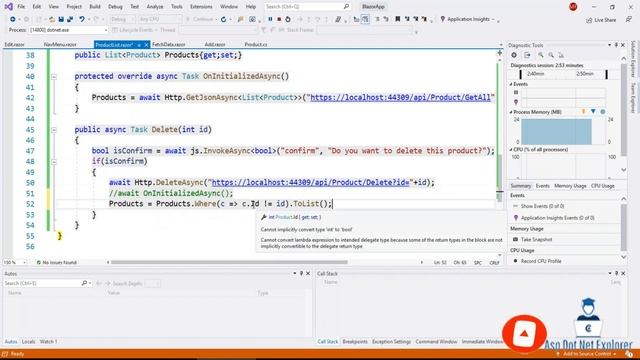Switch to the FetchData.razor tab

click(169, 44)
